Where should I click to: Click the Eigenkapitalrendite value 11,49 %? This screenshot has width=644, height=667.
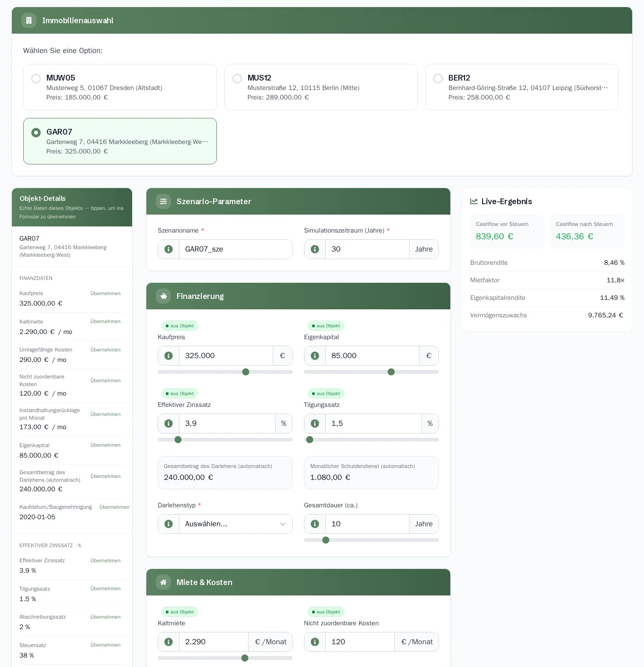point(612,297)
